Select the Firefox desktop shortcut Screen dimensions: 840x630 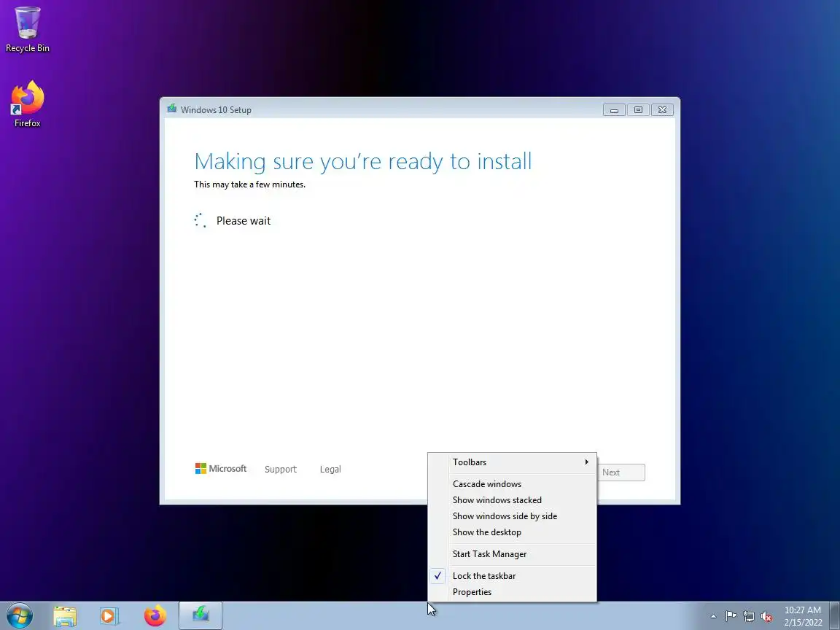point(27,104)
